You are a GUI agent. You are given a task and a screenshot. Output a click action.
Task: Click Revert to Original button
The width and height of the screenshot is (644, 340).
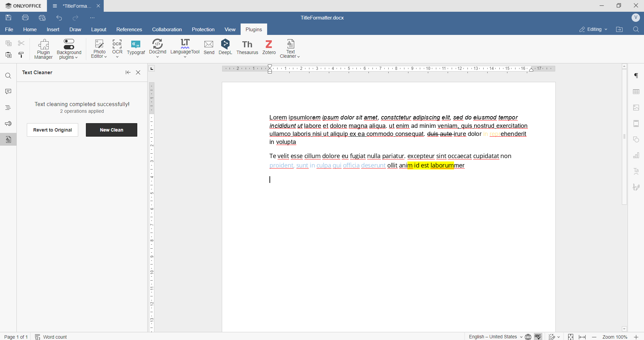53,130
